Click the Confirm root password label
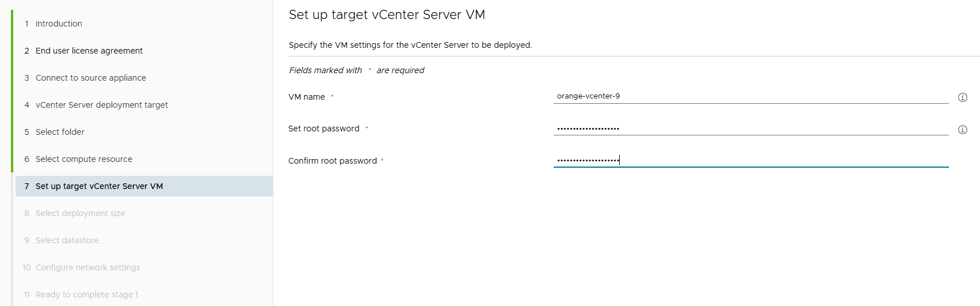980x306 pixels. click(333, 161)
